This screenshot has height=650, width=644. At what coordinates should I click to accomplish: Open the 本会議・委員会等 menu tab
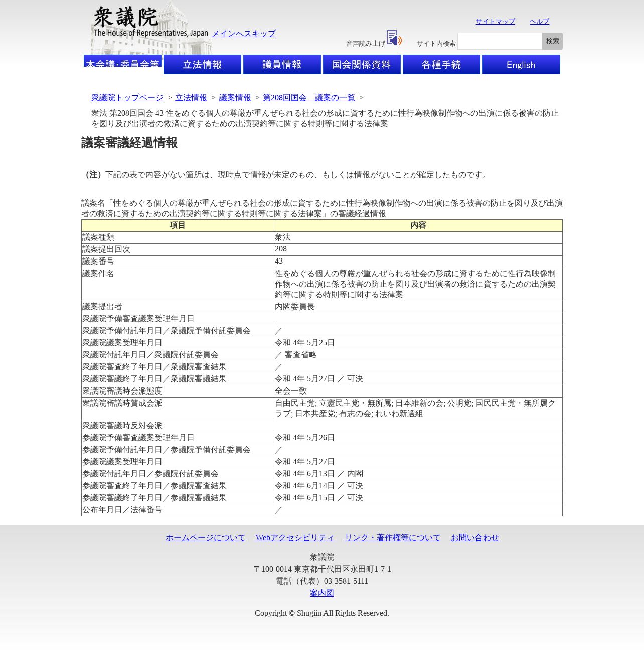coord(122,61)
